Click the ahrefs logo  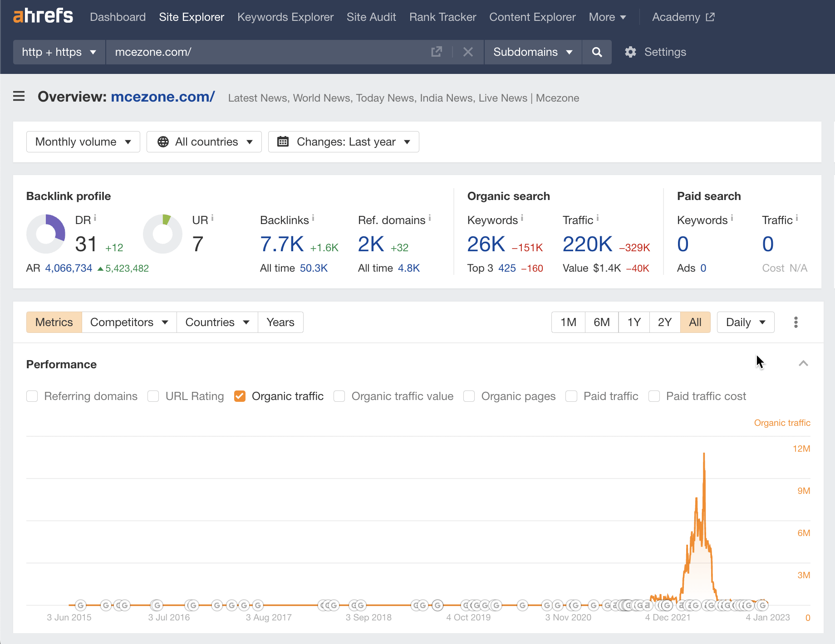pos(43,16)
